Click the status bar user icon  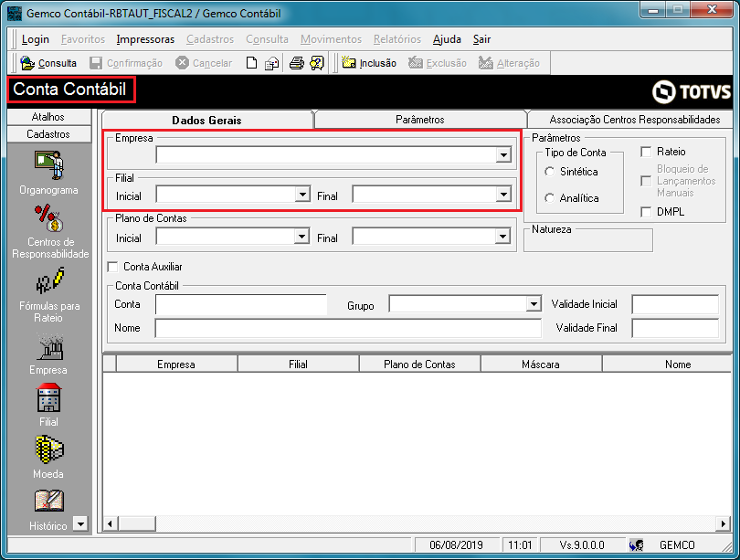pos(636,545)
